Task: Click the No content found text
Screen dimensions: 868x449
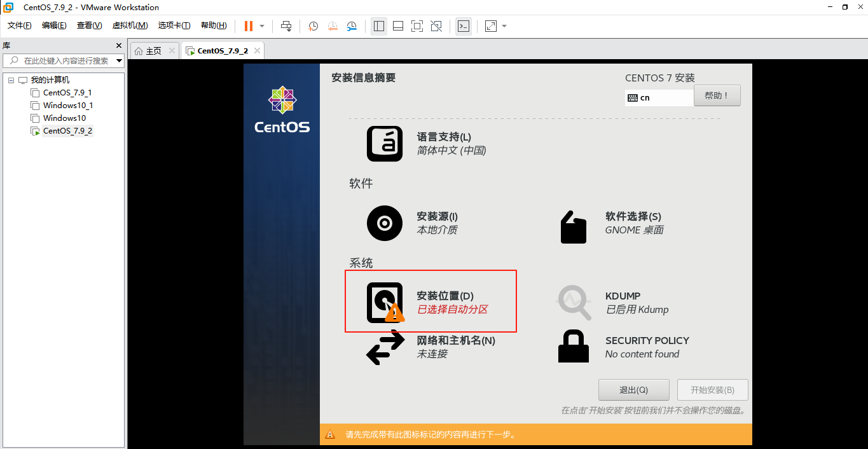Action: pos(642,354)
